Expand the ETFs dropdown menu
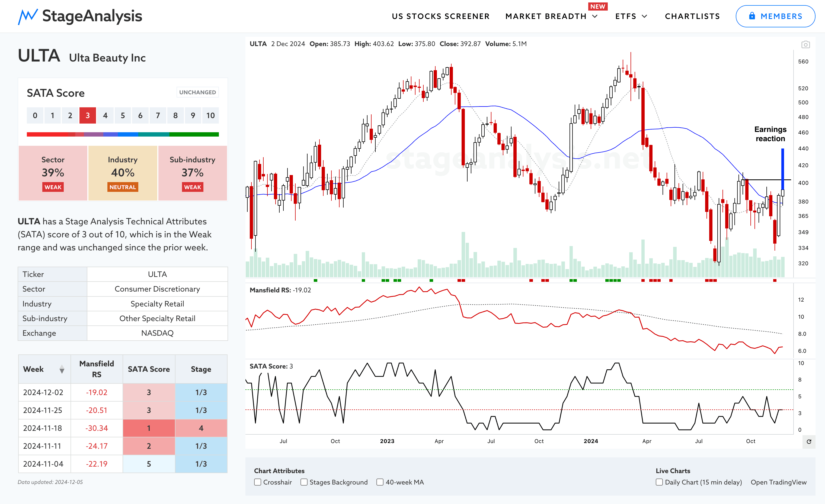This screenshot has width=825, height=504. click(631, 16)
